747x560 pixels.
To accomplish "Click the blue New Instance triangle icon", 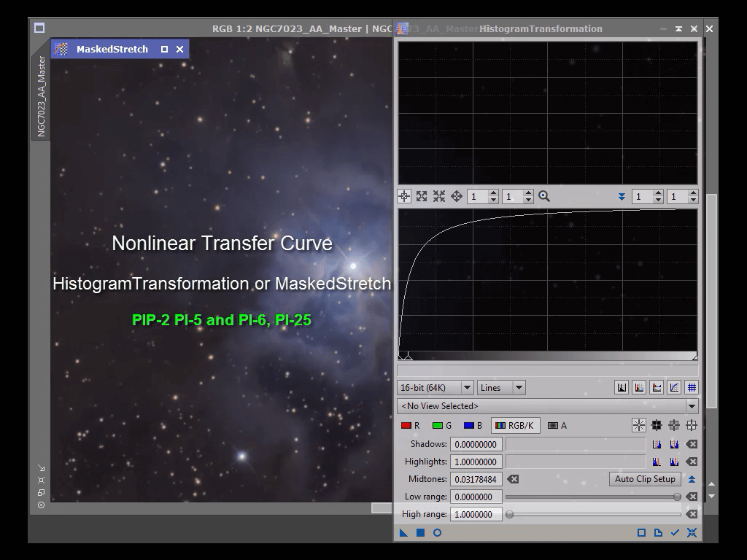I will pyautogui.click(x=403, y=533).
